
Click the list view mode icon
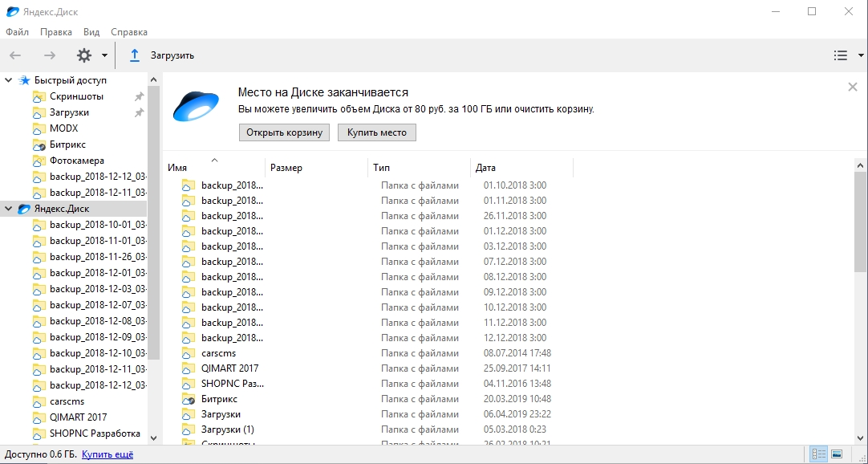840,55
